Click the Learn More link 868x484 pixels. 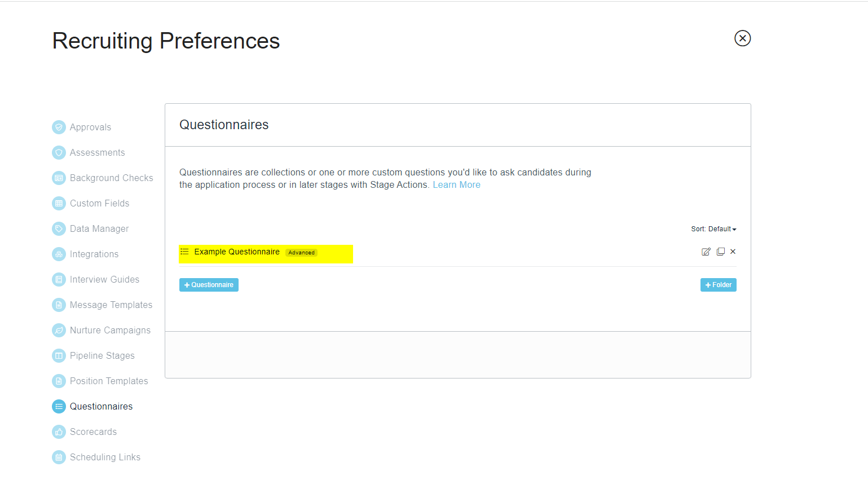point(456,184)
